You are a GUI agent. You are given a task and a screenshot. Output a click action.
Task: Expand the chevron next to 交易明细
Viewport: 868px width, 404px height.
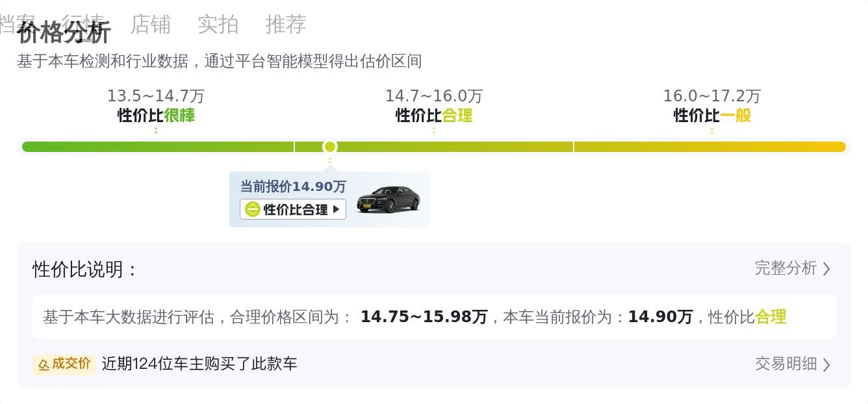(x=826, y=364)
